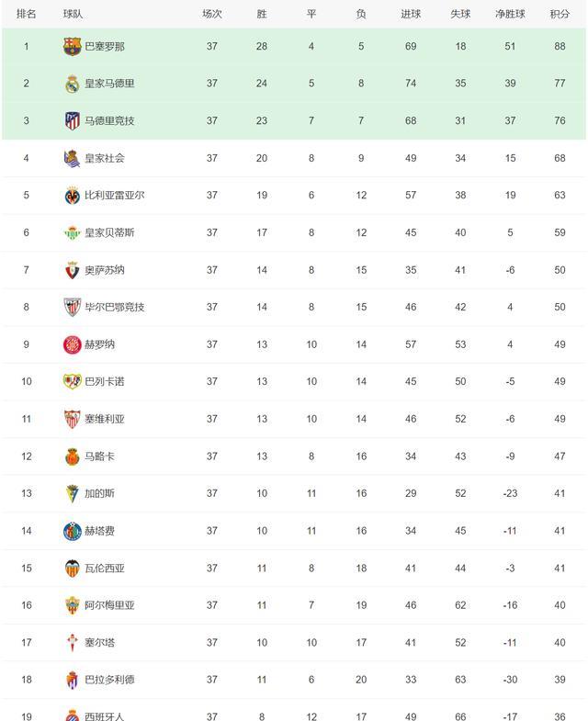The width and height of the screenshot is (588, 721).
Task: Select the Atlético Madrid badge icon
Action: coord(73,121)
